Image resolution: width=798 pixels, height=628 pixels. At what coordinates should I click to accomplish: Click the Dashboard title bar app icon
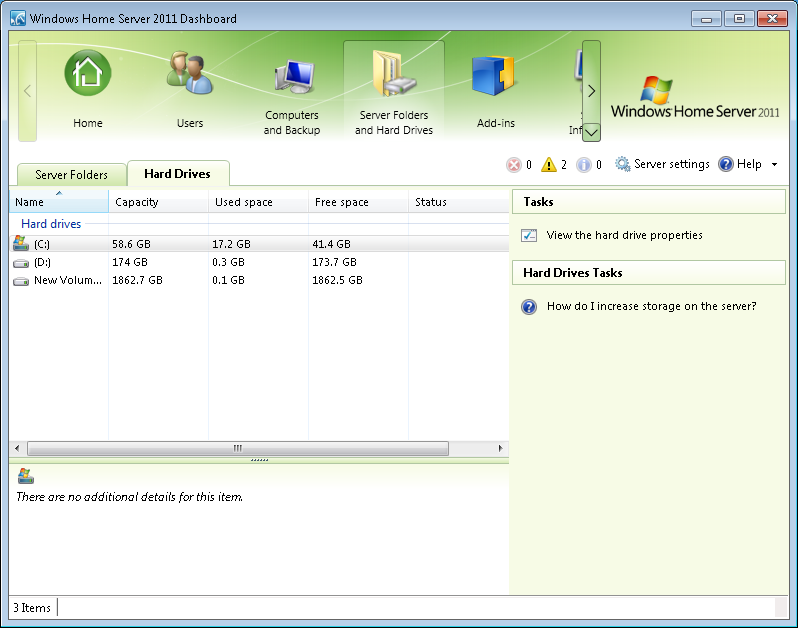pos(18,18)
